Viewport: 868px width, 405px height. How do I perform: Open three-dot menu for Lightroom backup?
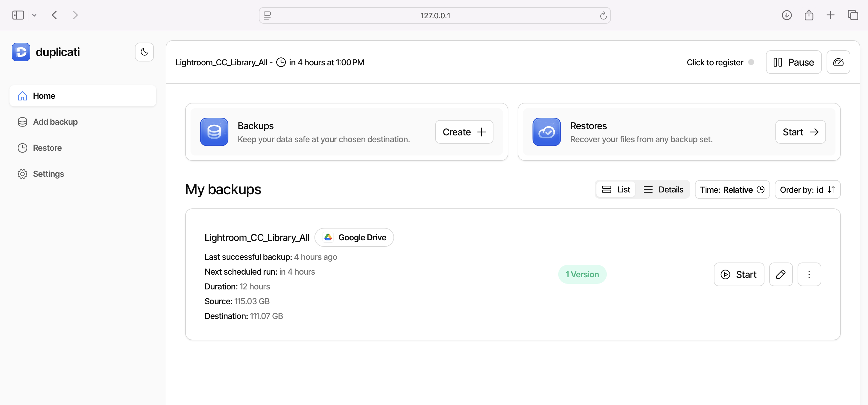[809, 274]
